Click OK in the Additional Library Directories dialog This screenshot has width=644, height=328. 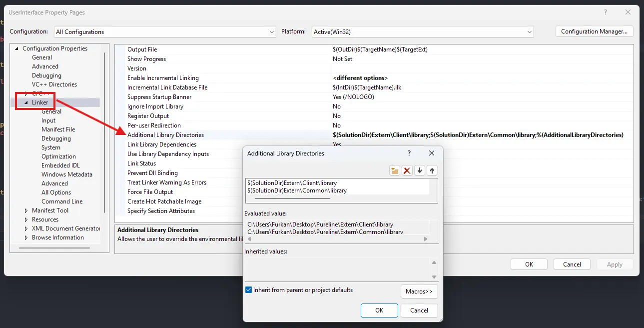(379, 310)
